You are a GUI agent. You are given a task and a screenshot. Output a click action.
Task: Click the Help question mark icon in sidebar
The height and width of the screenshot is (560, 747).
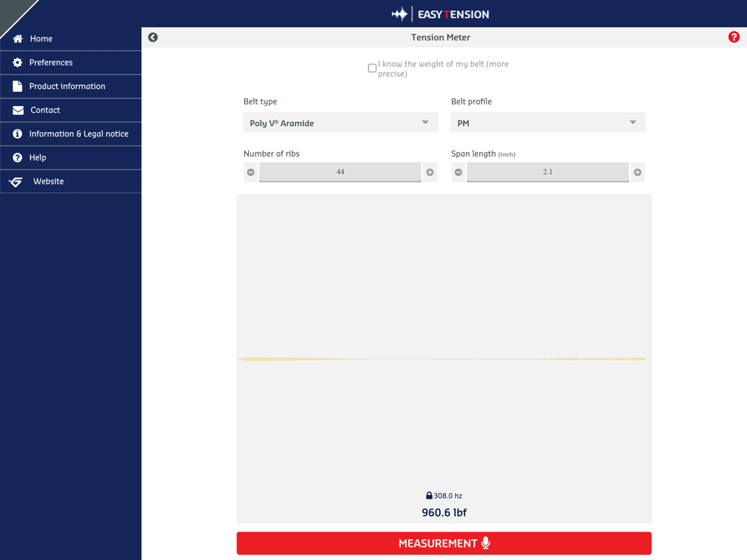[x=18, y=158]
